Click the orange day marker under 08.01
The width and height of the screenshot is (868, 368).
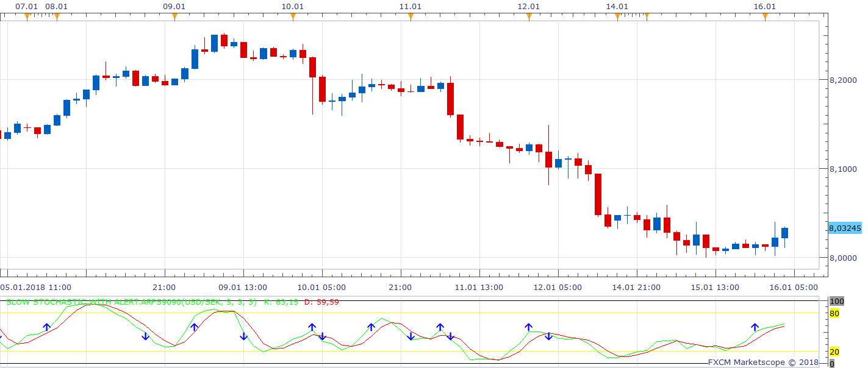pos(57,16)
